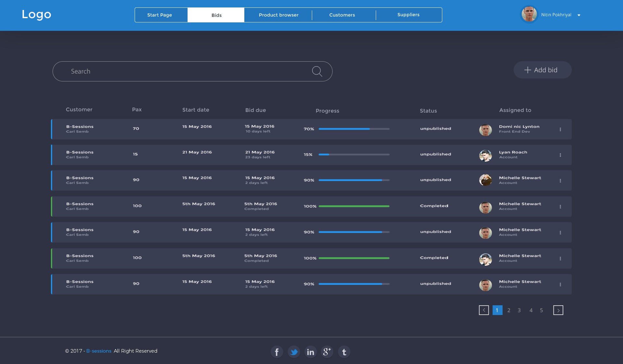Switch to Customers tab
623x364 pixels.
pos(342,15)
